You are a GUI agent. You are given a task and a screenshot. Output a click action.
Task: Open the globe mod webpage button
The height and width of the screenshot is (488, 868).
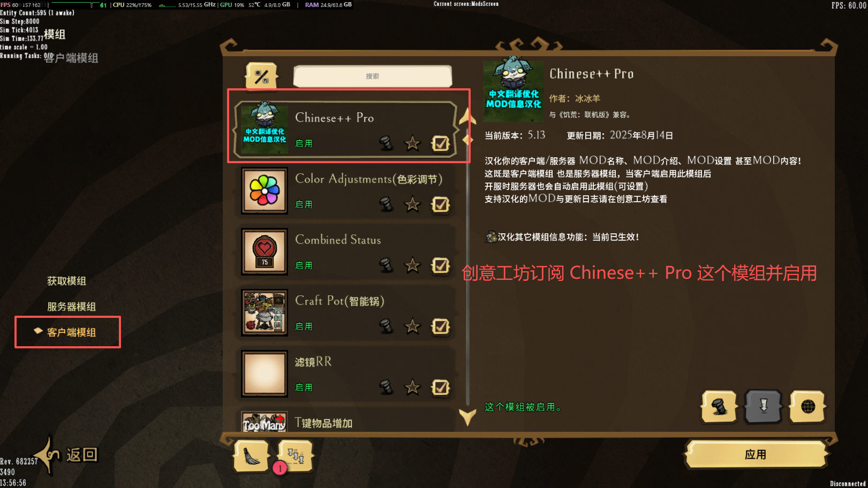pos(807,407)
